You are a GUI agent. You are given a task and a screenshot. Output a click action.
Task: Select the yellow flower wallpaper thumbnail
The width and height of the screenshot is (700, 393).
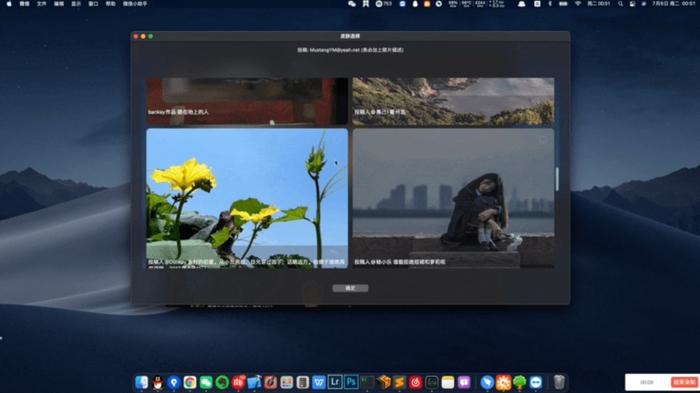(247, 198)
